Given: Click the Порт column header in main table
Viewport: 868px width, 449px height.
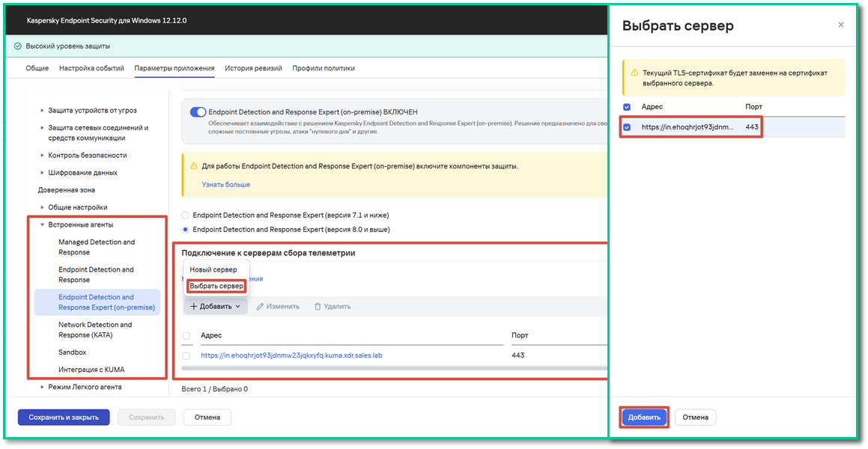Looking at the screenshot, I should pyautogui.click(x=520, y=336).
